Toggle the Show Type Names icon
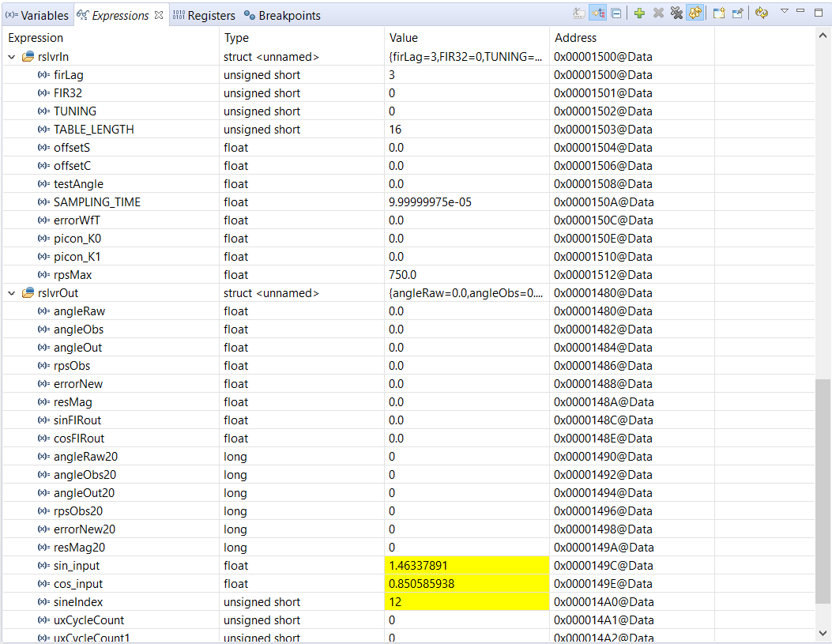Image resolution: width=832 pixels, height=644 pixels. click(578, 13)
